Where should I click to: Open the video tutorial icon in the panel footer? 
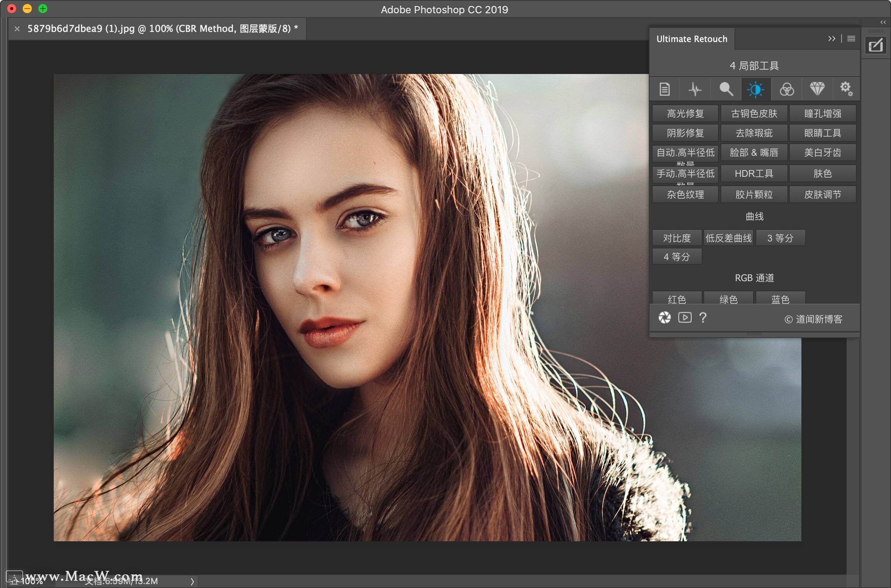pos(684,317)
